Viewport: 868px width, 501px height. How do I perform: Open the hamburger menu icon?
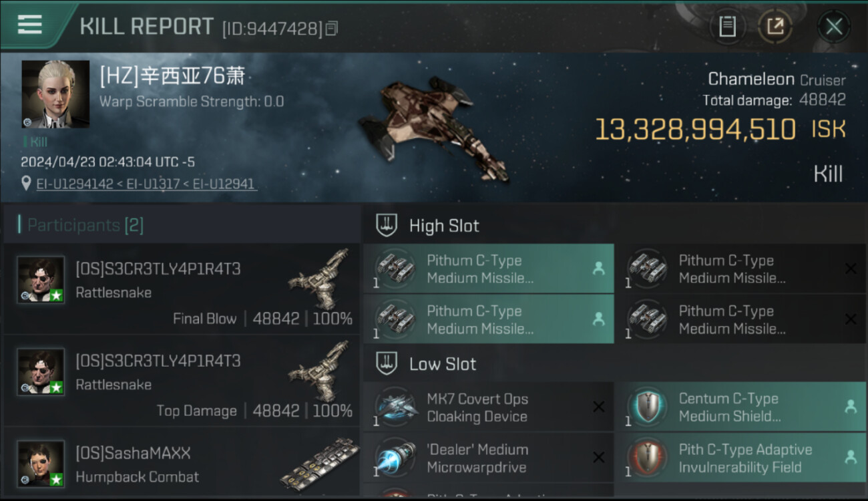(29, 25)
